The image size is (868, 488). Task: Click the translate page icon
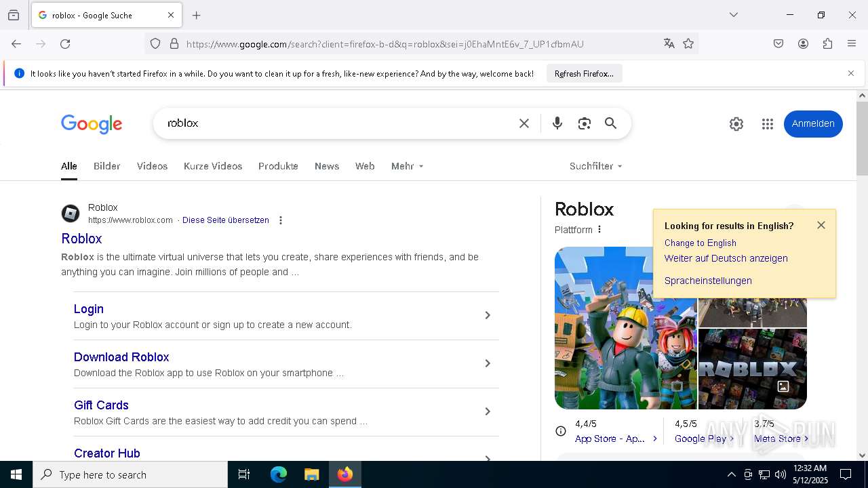pos(669,44)
